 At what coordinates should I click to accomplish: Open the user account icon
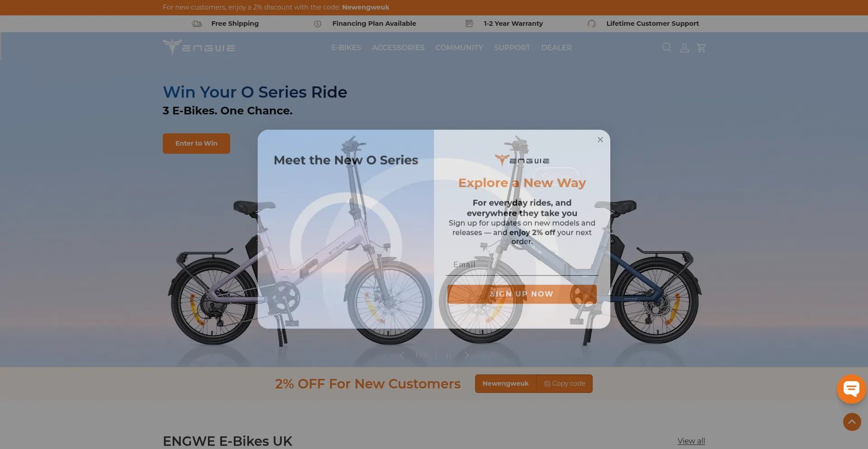click(x=684, y=47)
